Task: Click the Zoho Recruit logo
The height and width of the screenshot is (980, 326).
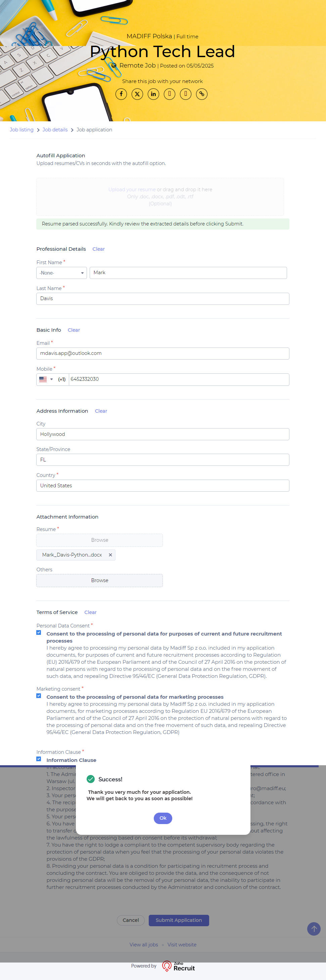Action: (x=179, y=966)
